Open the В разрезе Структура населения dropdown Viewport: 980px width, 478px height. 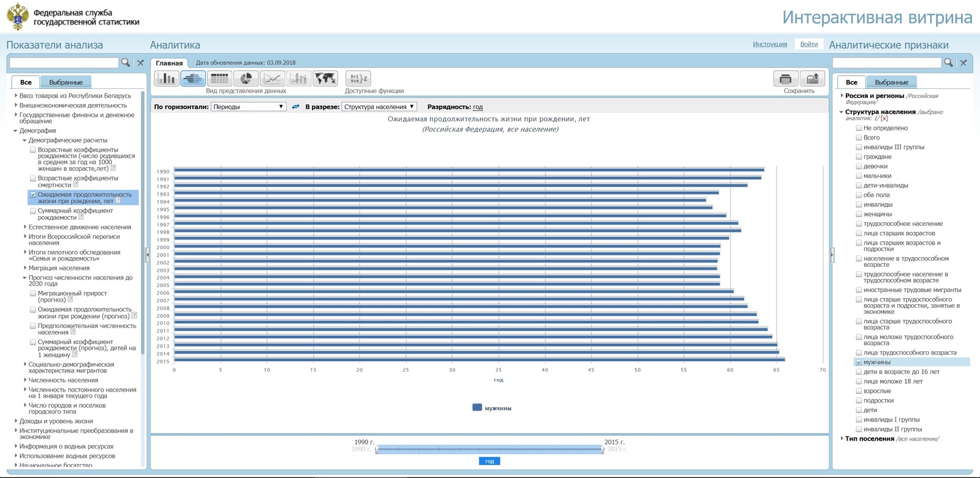tap(379, 106)
